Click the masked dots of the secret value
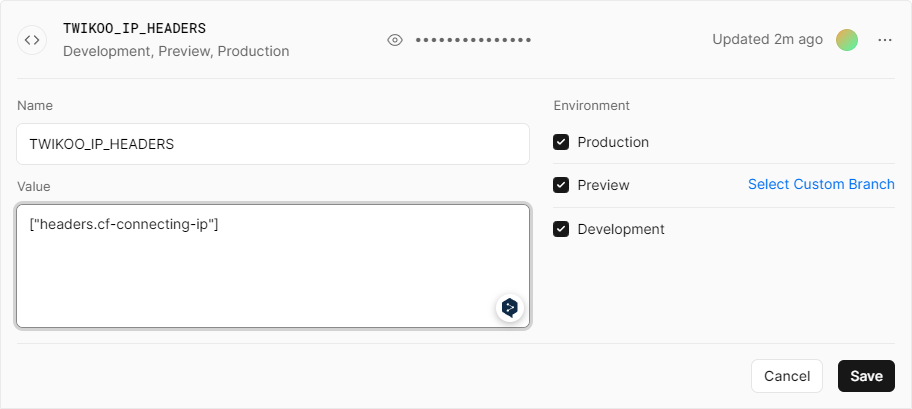Image resolution: width=912 pixels, height=409 pixels. tap(473, 40)
